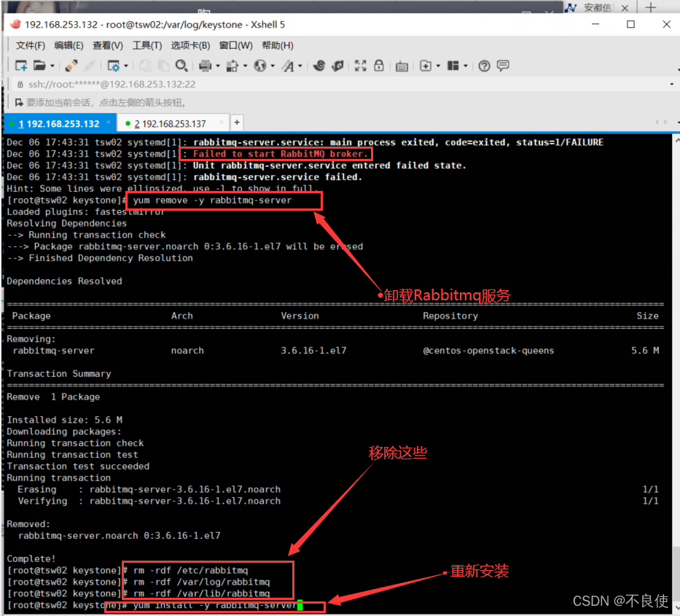The image size is (680, 616).
Task: Click the layout arrangement icon
Action: [453, 66]
